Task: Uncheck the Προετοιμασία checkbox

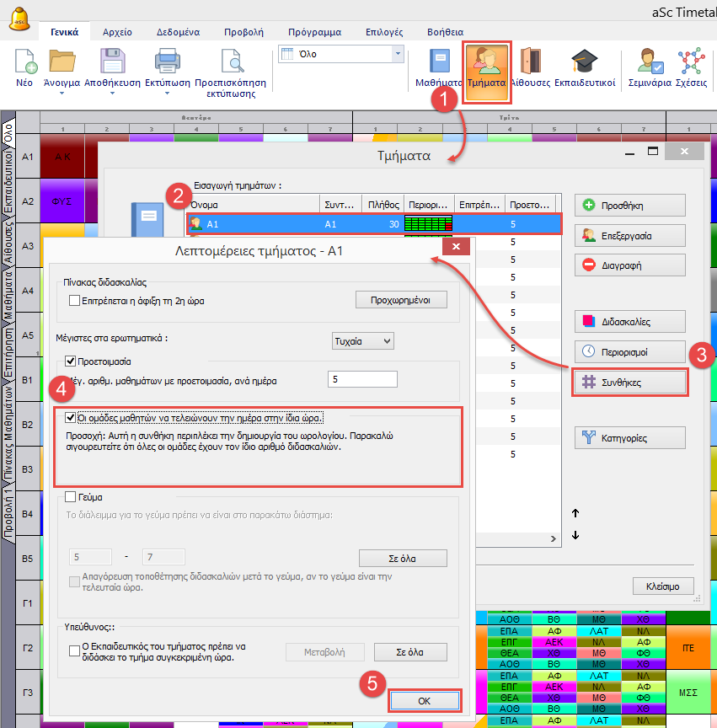Action: point(72,361)
